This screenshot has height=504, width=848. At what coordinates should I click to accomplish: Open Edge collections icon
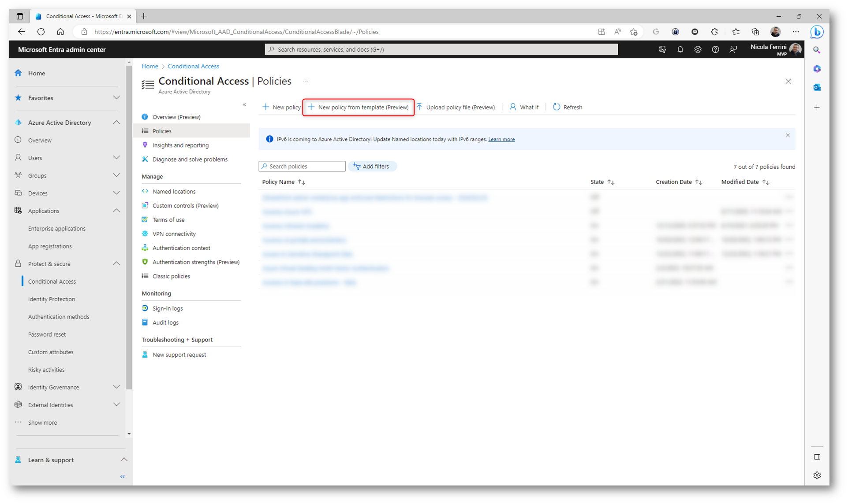click(755, 32)
